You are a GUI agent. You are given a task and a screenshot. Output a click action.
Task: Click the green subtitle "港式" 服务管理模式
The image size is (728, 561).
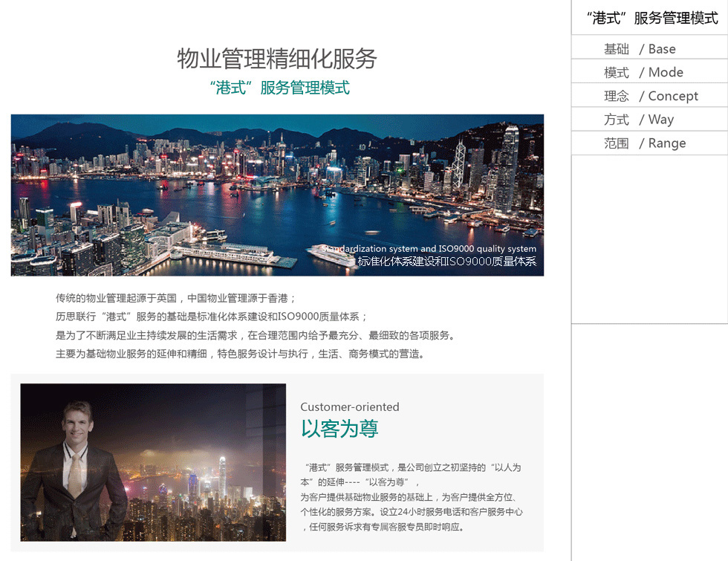coord(279,88)
